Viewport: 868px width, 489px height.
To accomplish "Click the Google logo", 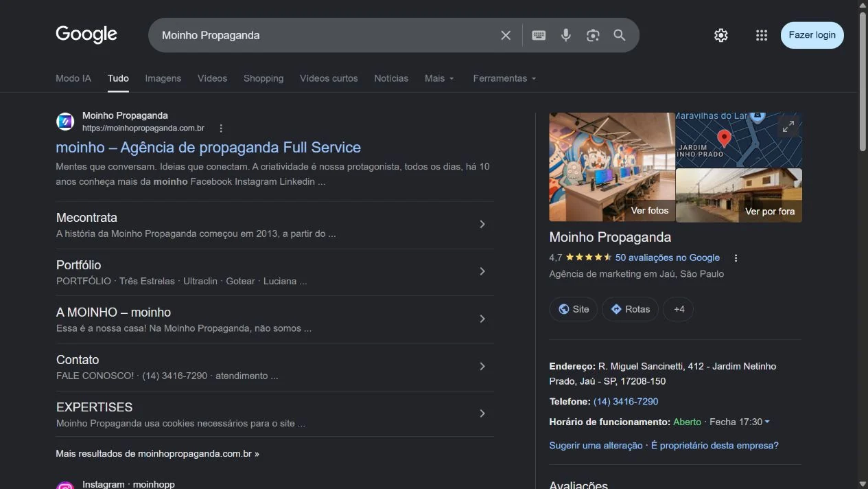I will pyautogui.click(x=86, y=34).
